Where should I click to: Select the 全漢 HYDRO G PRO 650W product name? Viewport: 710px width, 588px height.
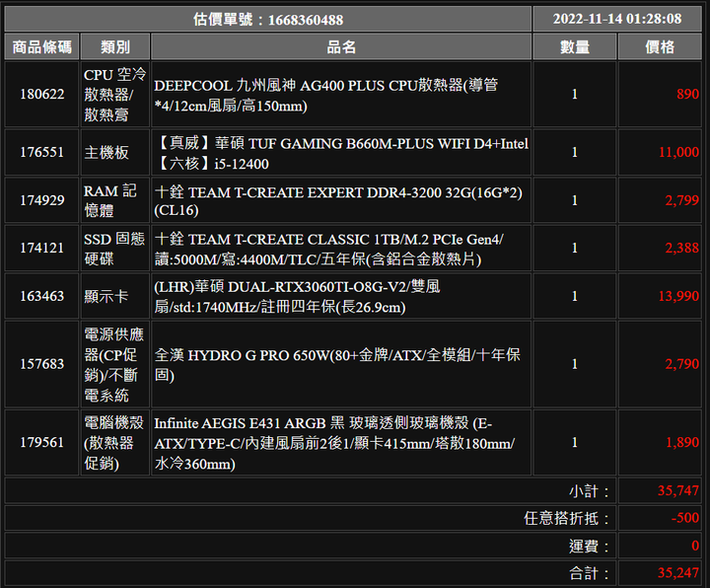(x=341, y=364)
